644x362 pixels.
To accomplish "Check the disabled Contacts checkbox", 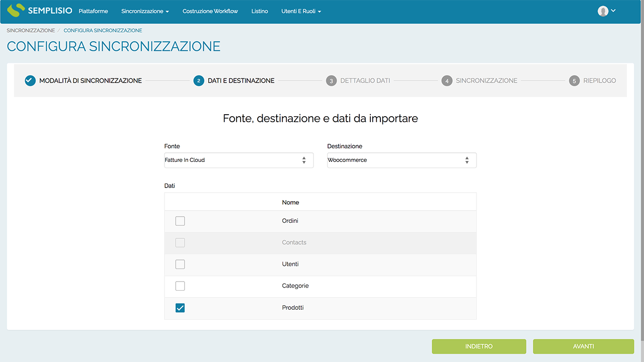I will click(180, 243).
